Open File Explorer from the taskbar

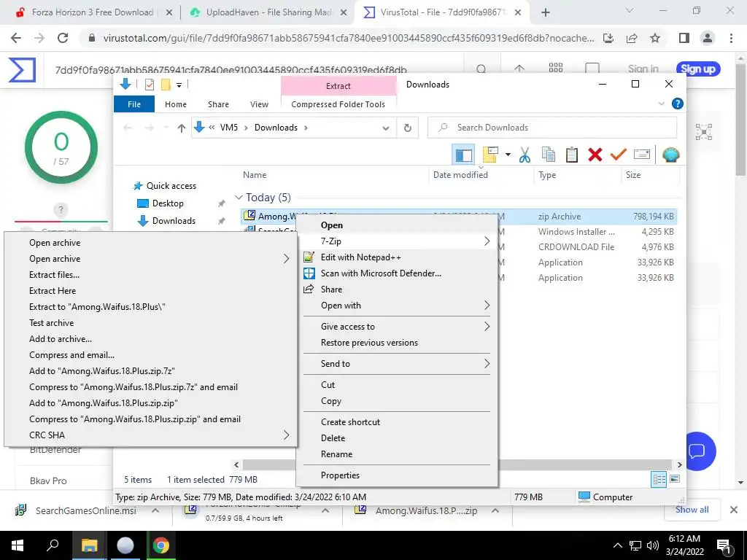(88, 545)
